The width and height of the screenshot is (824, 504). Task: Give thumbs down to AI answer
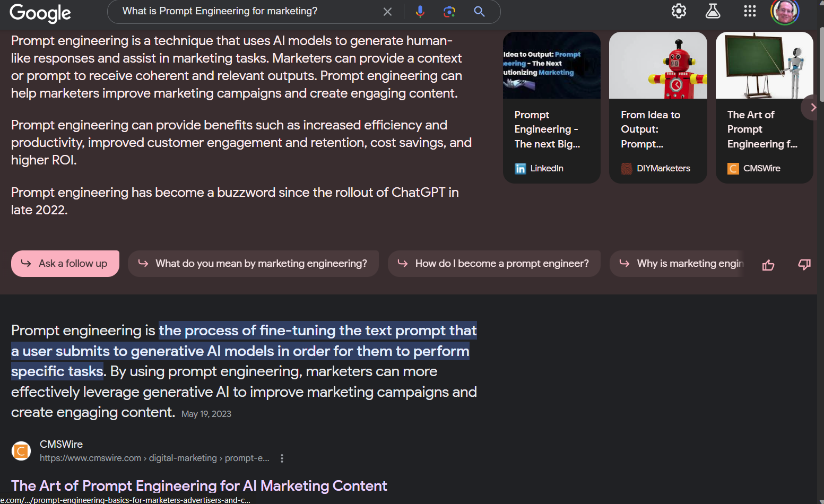coord(804,264)
